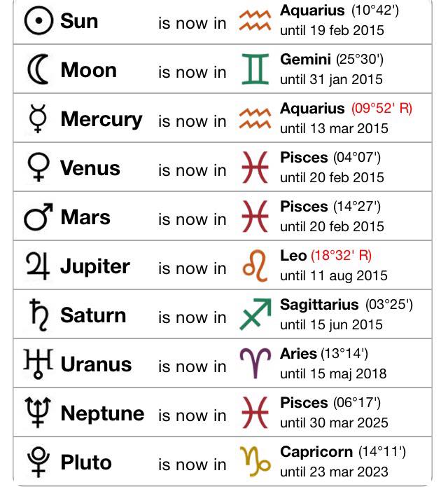
Task: Click the purple Aries zodiac sign
Action: tap(255, 363)
